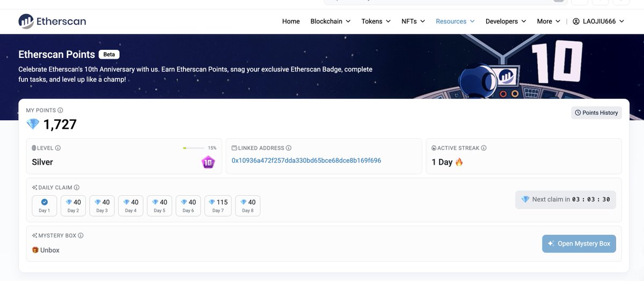644x281 pixels.
Task: Click the diamond icon beside 1,727 points
Action: (33, 124)
